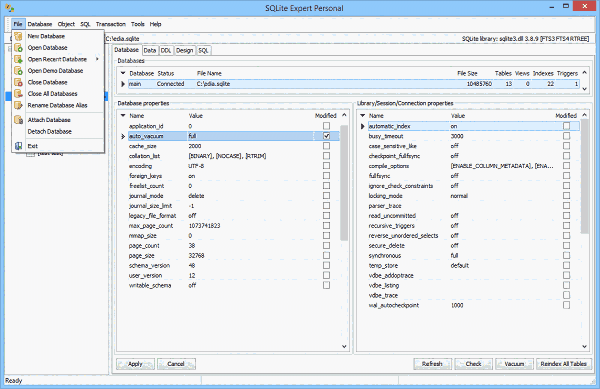Click Reindex All Tables button
Viewport: 600px width, 389px height.
point(564,364)
